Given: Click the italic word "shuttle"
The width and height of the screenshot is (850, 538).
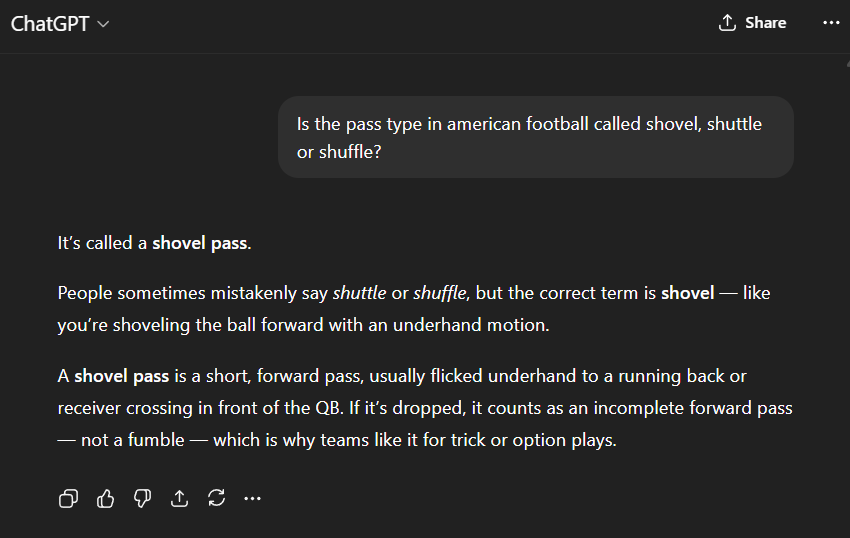Looking at the screenshot, I should 359,293.
